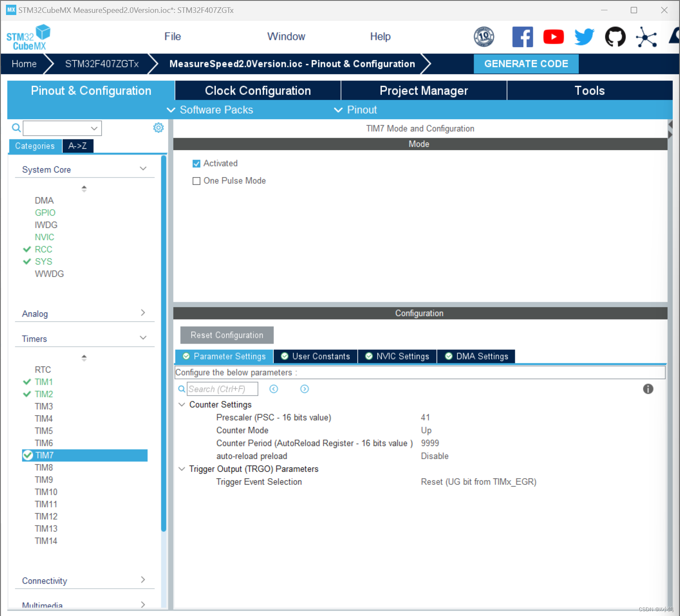Open the YouTube icon link

(x=553, y=37)
